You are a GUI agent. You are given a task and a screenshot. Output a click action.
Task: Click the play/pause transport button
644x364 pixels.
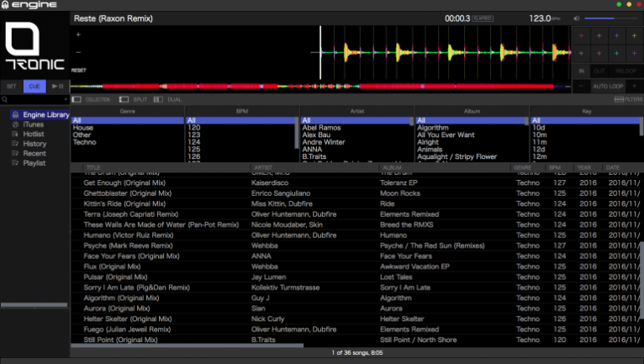tap(57, 86)
